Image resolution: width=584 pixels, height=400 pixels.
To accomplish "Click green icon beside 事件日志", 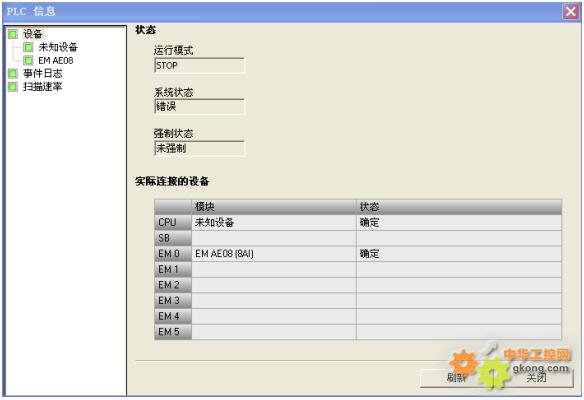I will point(13,73).
